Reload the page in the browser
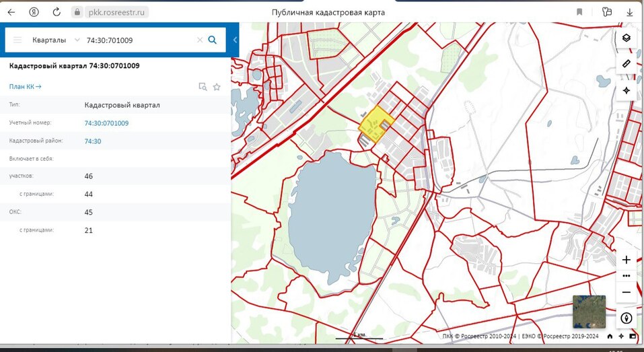This screenshot has width=644, height=352. click(x=57, y=12)
